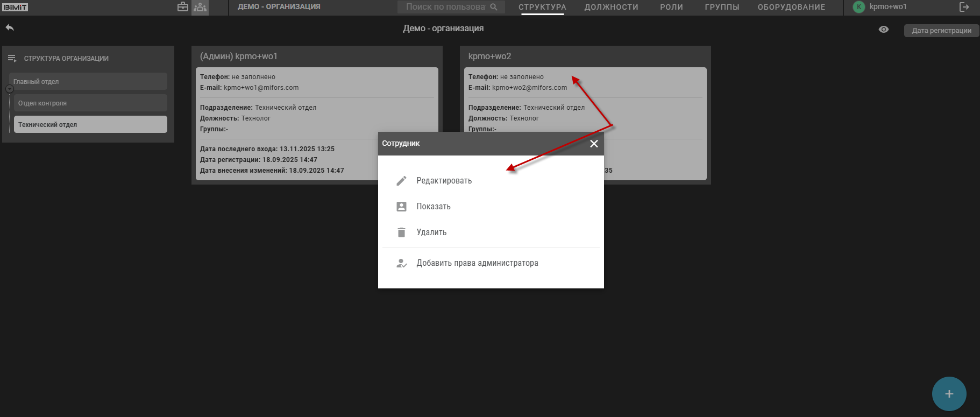Screen dimensions: 980x417
Task: Open the Дата регистрации sort dropdown
Action: point(941,31)
